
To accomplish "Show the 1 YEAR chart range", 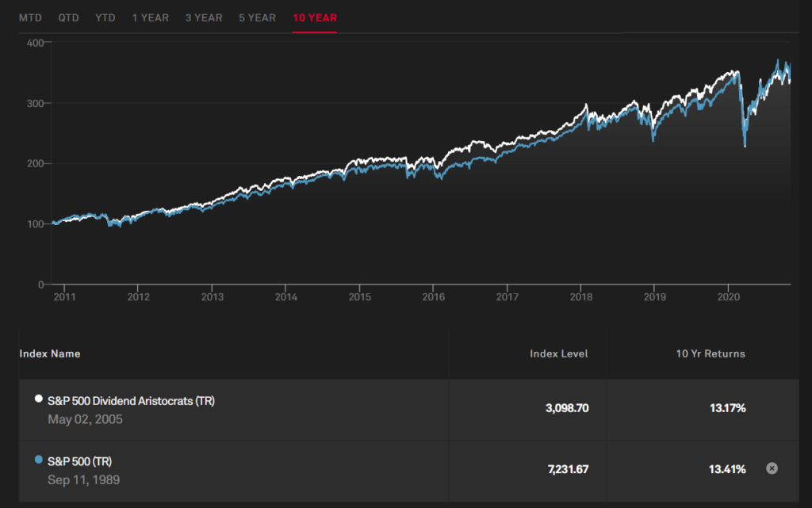I will pyautogui.click(x=150, y=17).
